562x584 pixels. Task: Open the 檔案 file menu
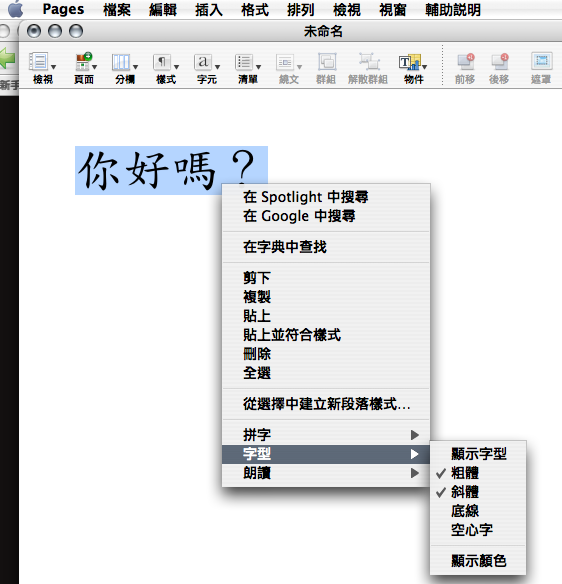pos(117,9)
